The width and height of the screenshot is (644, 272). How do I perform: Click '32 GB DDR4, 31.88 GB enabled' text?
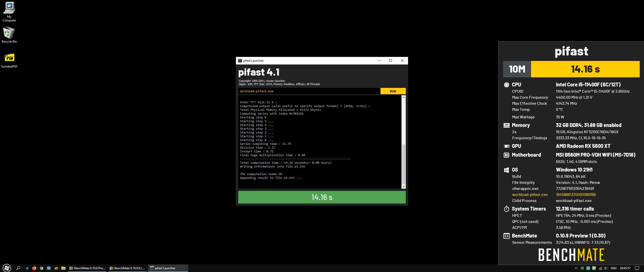pyautogui.click(x=588, y=125)
